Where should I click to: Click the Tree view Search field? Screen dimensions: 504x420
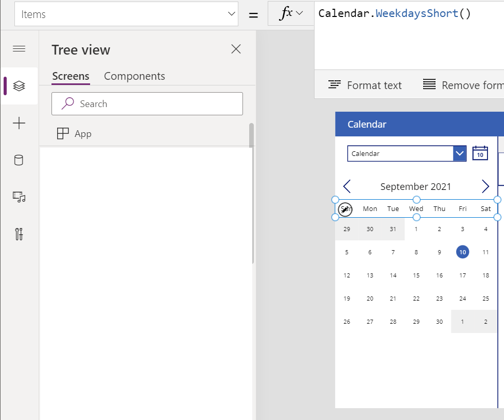(x=147, y=104)
